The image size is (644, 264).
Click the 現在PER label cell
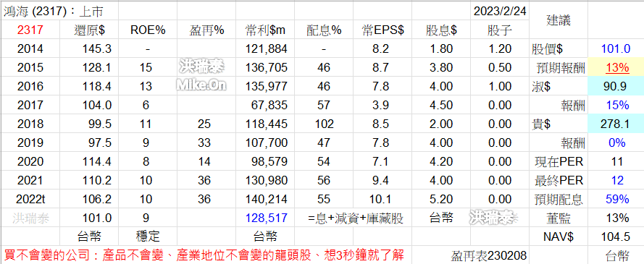coord(559,161)
